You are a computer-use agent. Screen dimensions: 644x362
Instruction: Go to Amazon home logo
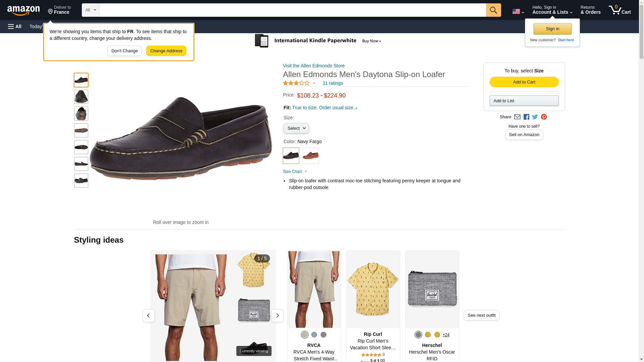(x=23, y=10)
